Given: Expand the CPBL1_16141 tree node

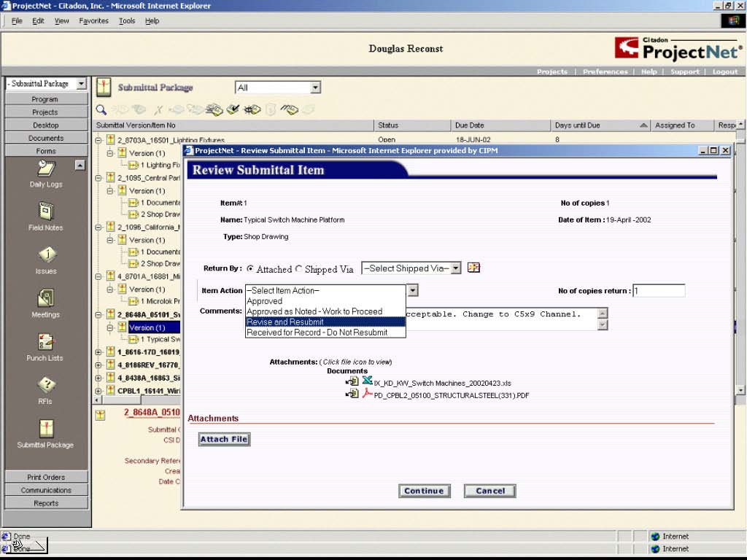Looking at the screenshot, I should pyautogui.click(x=98, y=391).
